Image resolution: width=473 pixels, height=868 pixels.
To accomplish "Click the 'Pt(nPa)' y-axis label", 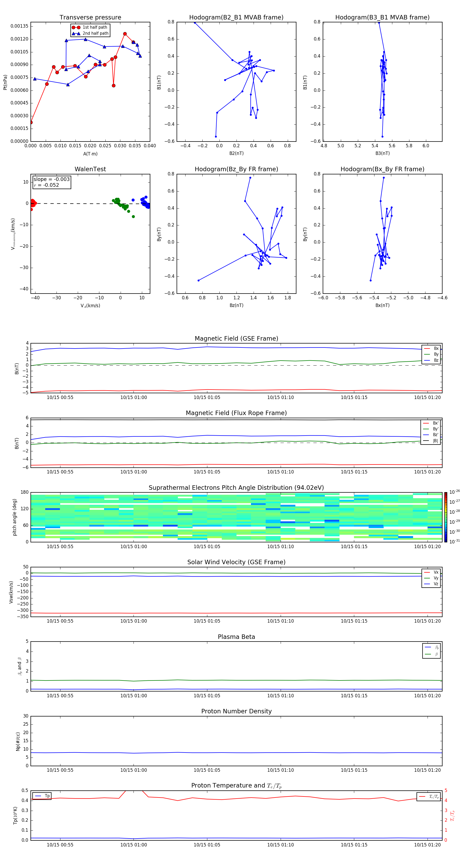I will tap(5, 82).
